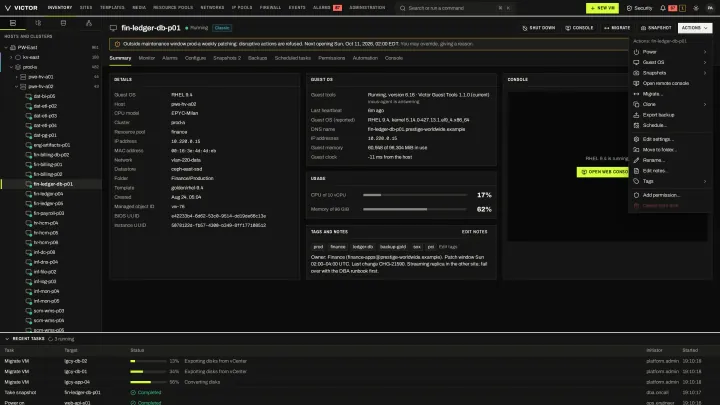Expand the Guest OS submenu arrow
This screenshot has height=405, width=720.
705,62
